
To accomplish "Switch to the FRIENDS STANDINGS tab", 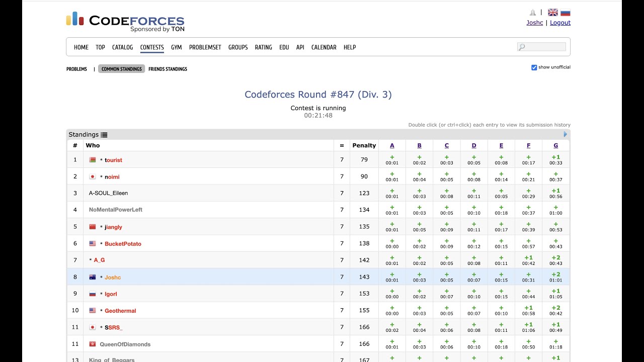I will [168, 69].
